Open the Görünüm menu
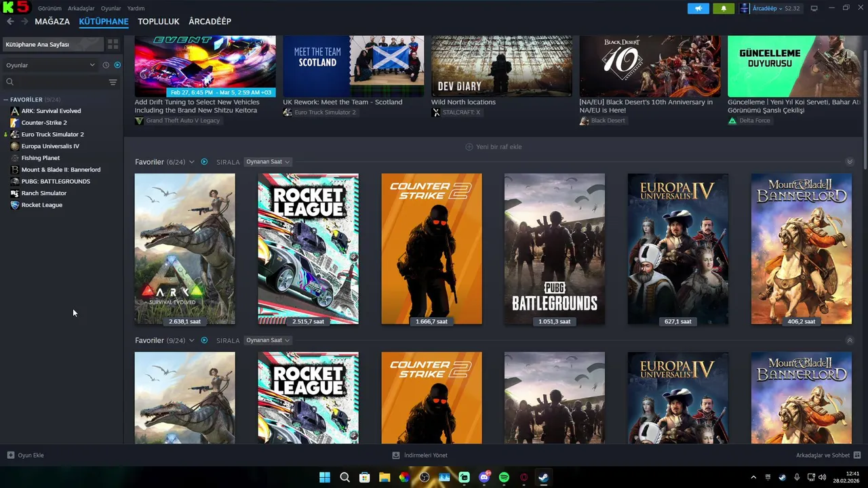 (50, 8)
